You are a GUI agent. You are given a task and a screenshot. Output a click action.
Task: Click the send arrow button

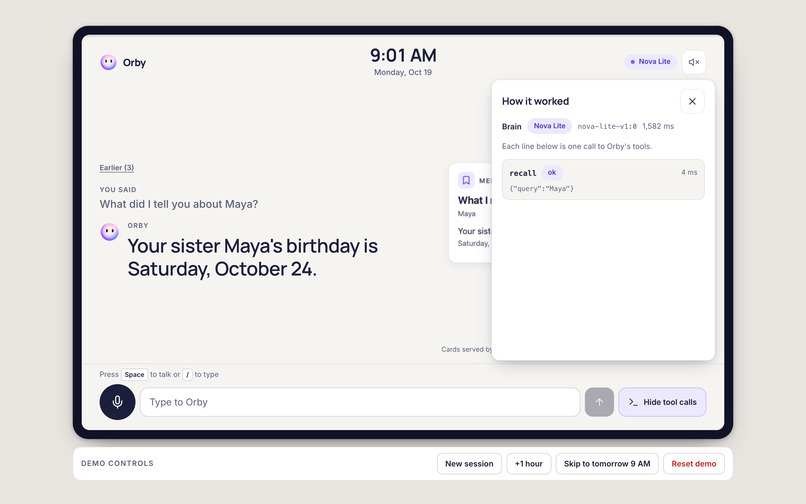click(599, 402)
